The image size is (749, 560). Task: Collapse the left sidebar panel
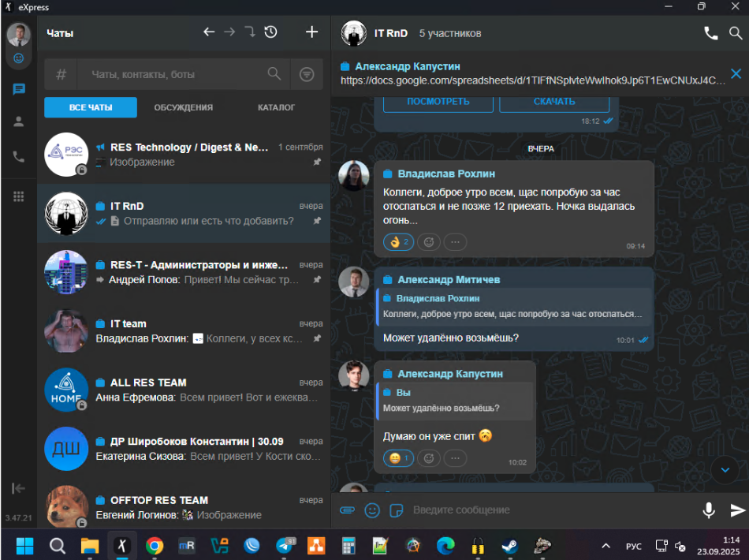[x=19, y=489]
